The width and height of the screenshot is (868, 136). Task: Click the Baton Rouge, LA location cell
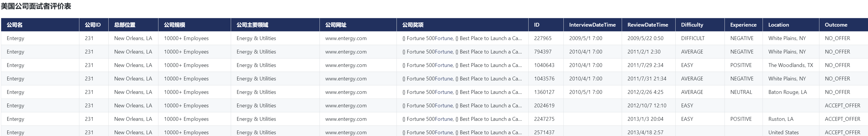[x=787, y=92]
